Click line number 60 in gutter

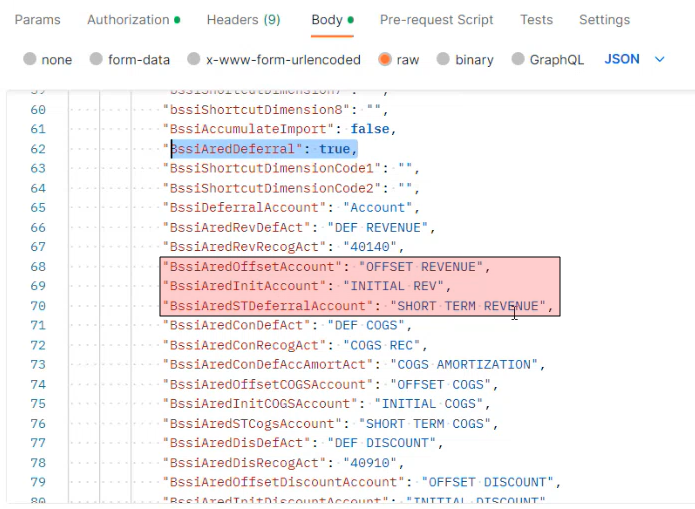[x=38, y=110]
